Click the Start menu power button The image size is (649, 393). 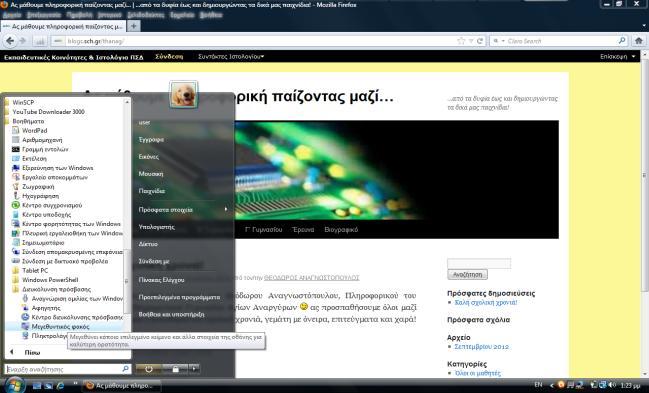[x=149, y=369]
